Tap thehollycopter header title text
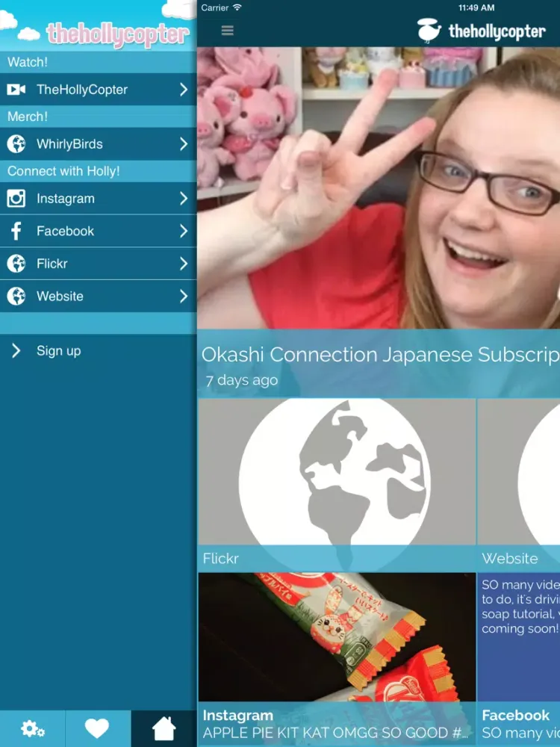This screenshot has height=747, width=560. point(497,31)
